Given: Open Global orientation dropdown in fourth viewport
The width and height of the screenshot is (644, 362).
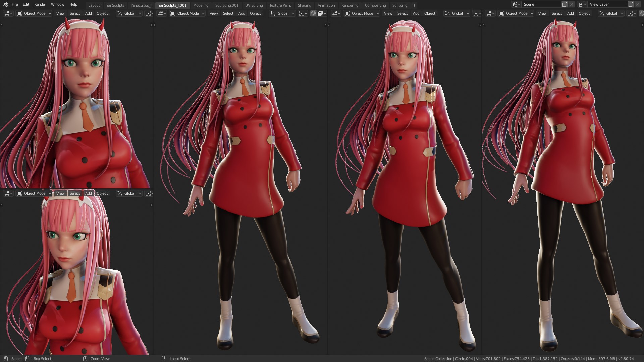Looking at the screenshot, I should (x=611, y=13).
